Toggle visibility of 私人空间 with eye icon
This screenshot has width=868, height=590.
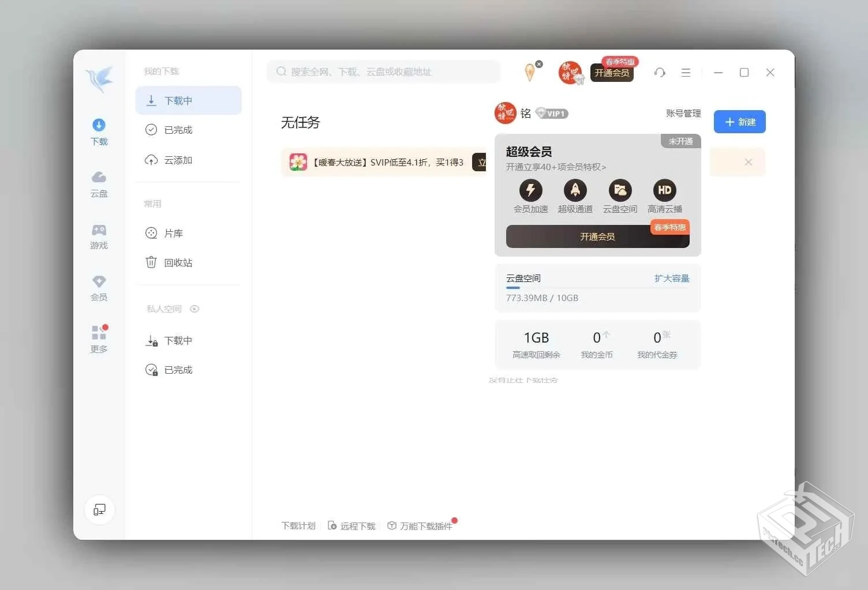(x=194, y=309)
